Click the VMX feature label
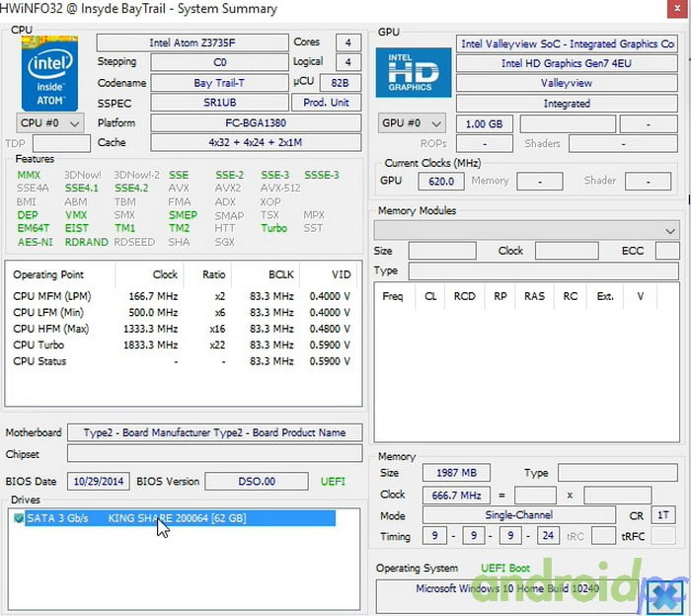This screenshot has width=691, height=616. pos(76,215)
